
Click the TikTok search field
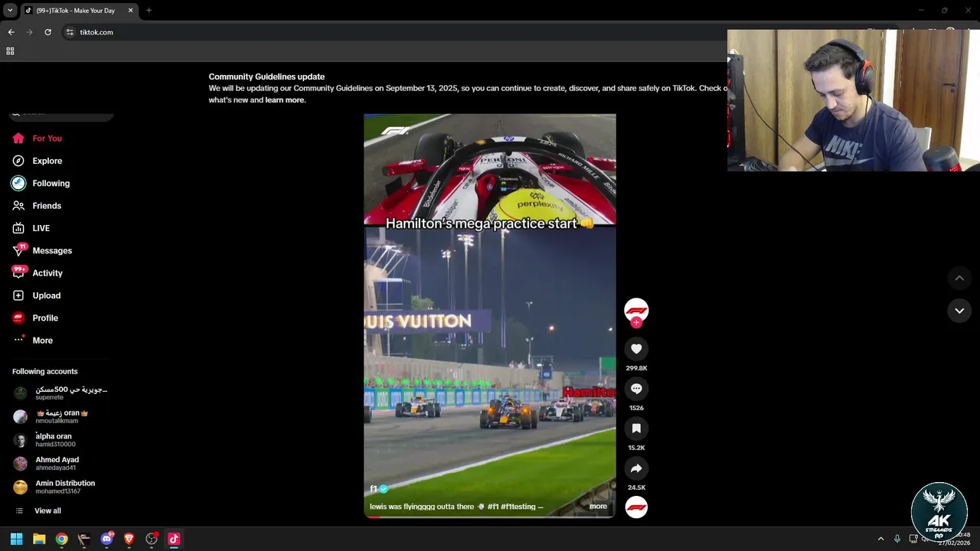pos(61,113)
